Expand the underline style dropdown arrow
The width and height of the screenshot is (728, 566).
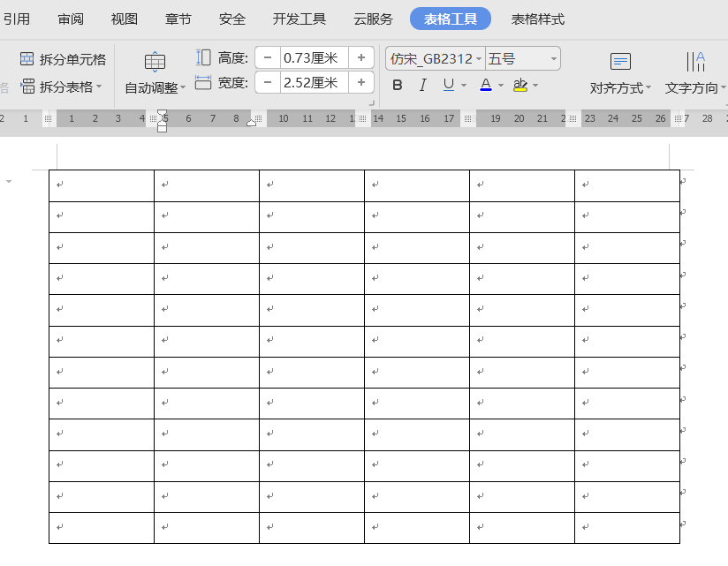(463, 86)
